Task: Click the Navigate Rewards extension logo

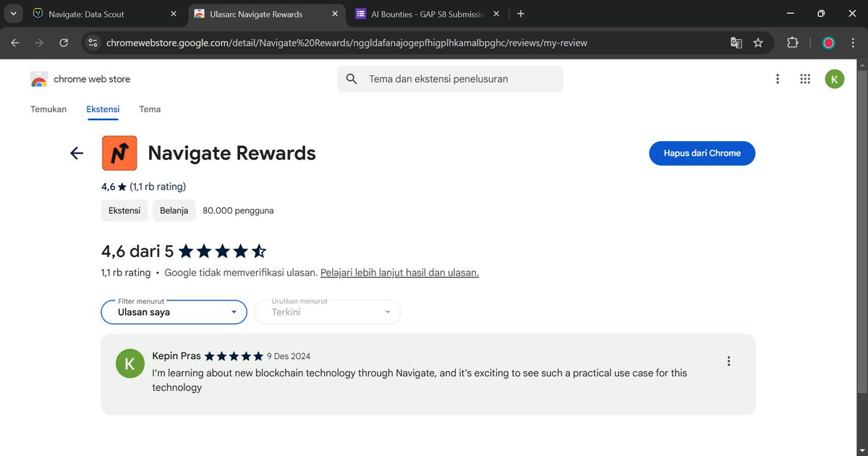Action: coord(119,153)
